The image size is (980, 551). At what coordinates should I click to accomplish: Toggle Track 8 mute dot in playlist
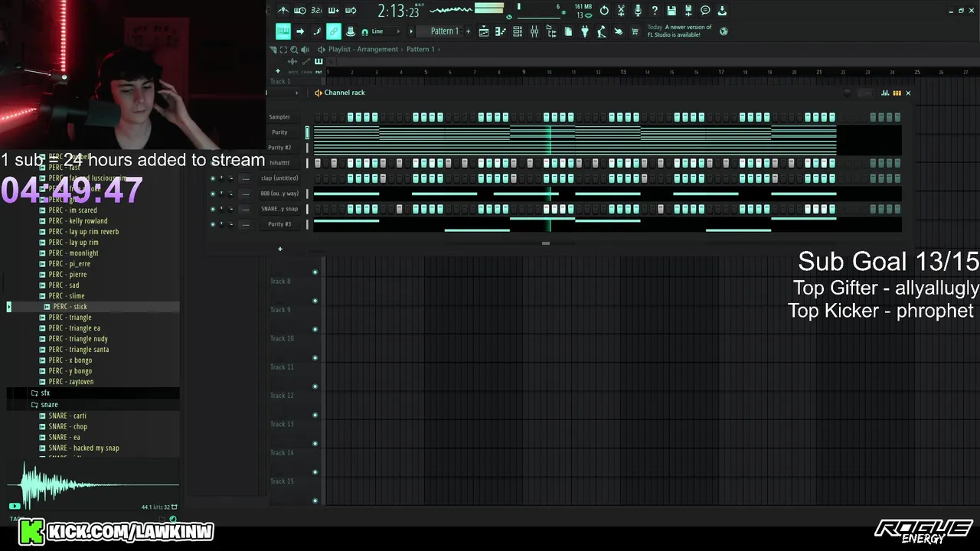pos(315,272)
